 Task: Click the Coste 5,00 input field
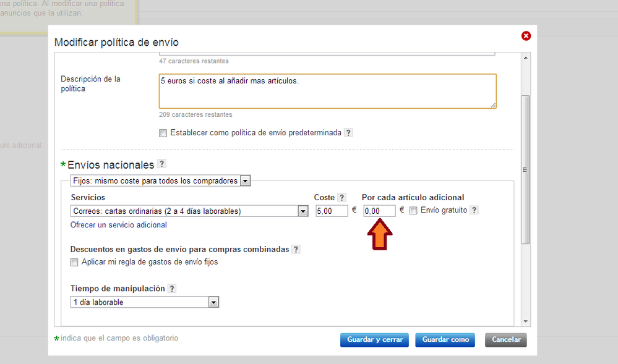pos(332,211)
